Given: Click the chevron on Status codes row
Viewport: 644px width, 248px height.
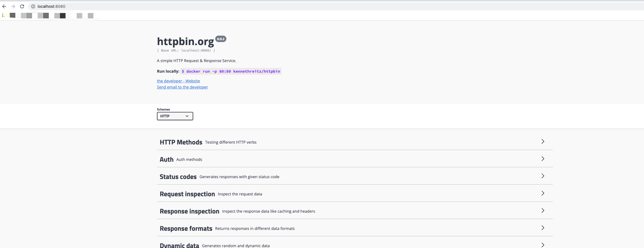Looking at the screenshot, I should point(543,176).
